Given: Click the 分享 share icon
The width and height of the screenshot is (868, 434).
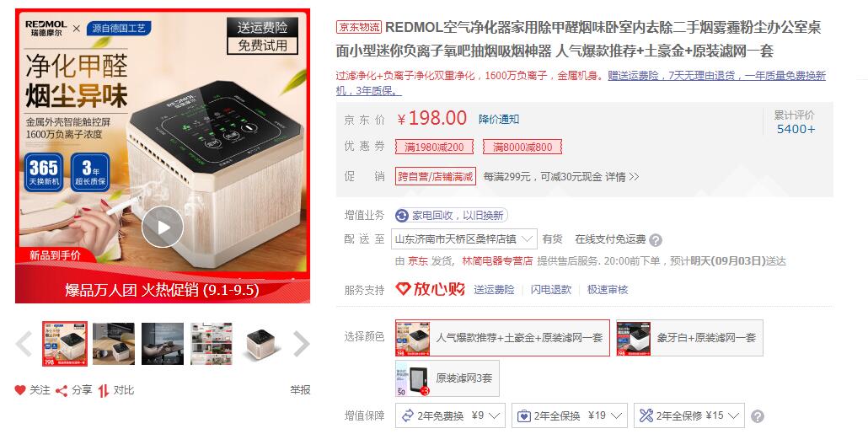Looking at the screenshot, I should coord(62,391).
